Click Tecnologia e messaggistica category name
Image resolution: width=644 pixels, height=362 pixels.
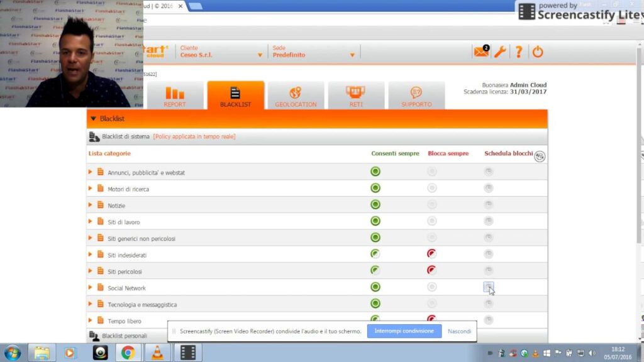142,305
